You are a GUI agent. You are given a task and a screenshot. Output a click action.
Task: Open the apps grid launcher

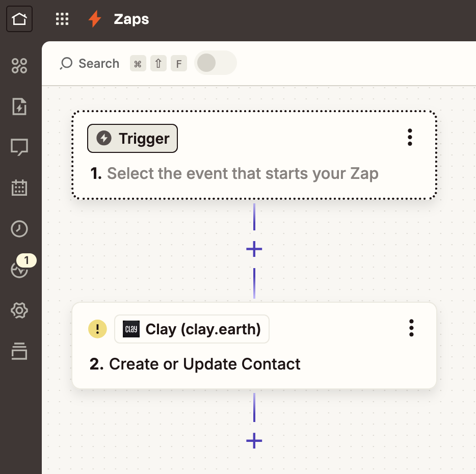(x=62, y=19)
